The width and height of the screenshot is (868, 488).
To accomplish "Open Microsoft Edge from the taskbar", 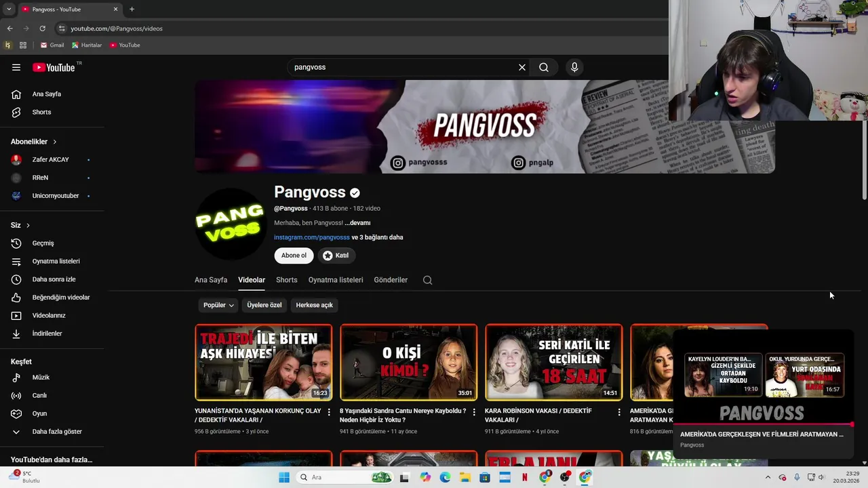I will coord(445,477).
